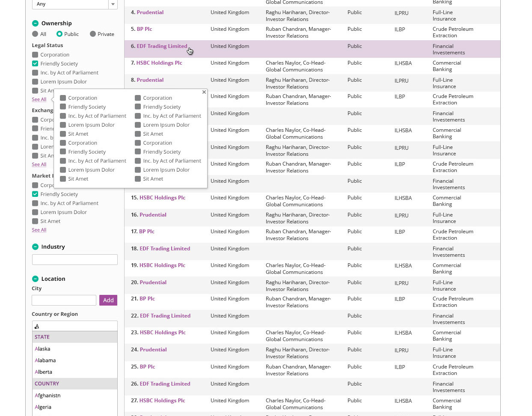The height and width of the screenshot is (416, 532).
Task: Click the City text input field
Action: tap(64, 300)
